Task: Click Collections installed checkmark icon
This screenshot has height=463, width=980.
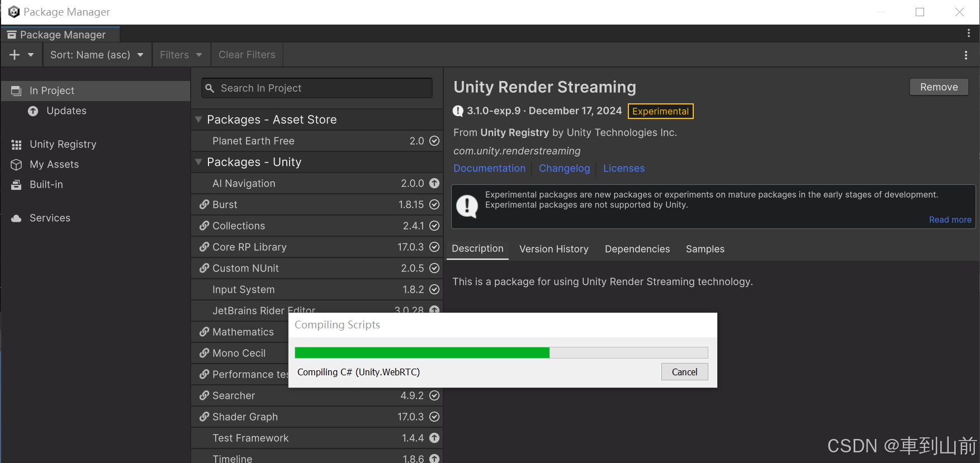Action: point(434,226)
